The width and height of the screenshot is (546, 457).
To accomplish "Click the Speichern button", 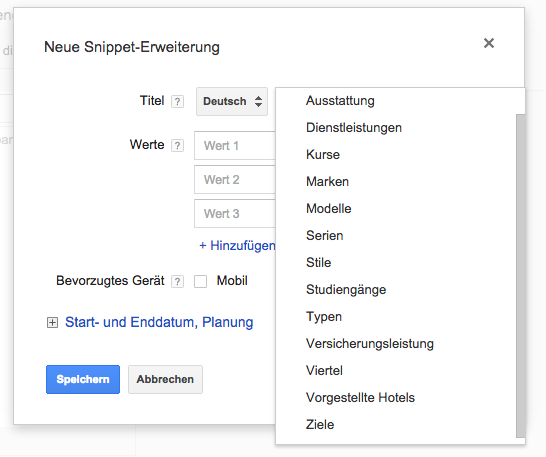I will click(x=83, y=379).
